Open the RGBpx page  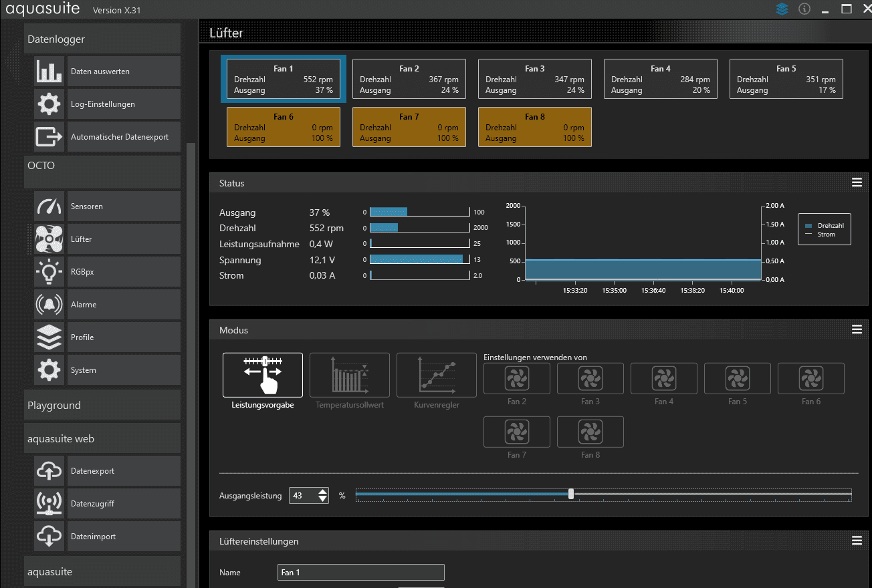(x=124, y=272)
